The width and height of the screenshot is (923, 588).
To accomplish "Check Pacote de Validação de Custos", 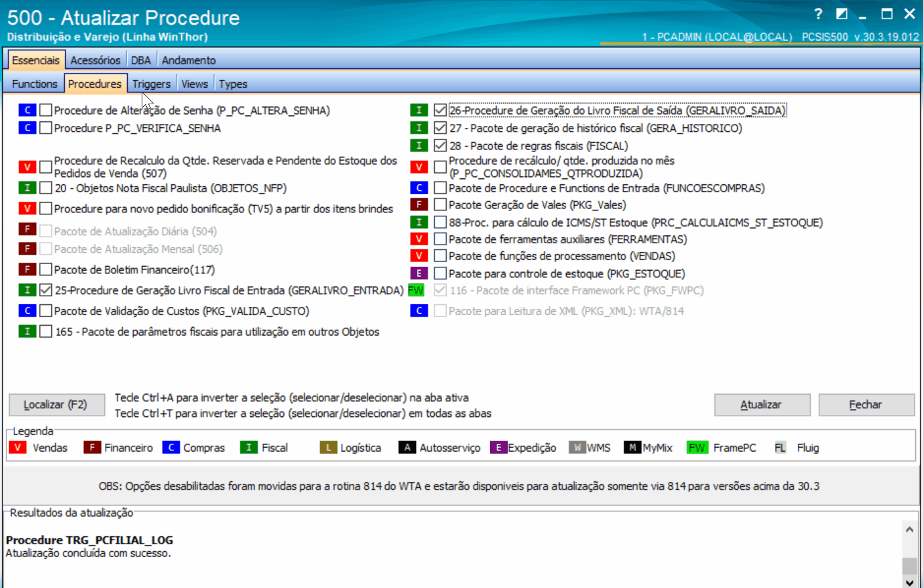I will [45, 311].
